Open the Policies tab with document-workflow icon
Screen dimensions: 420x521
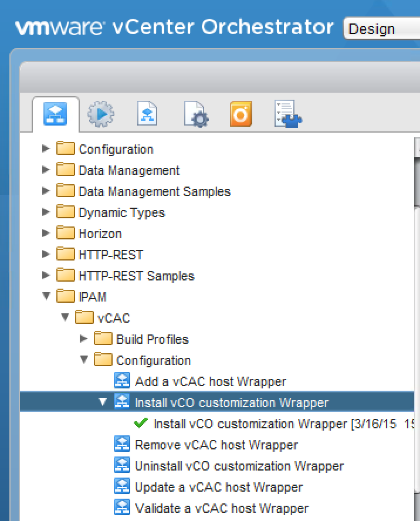pos(147,114)
